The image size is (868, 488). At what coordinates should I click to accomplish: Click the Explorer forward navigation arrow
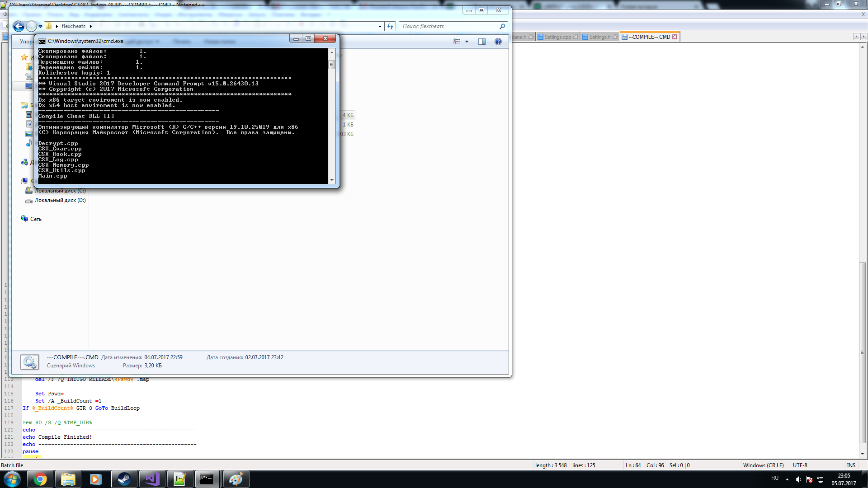[x=31, y=26]
